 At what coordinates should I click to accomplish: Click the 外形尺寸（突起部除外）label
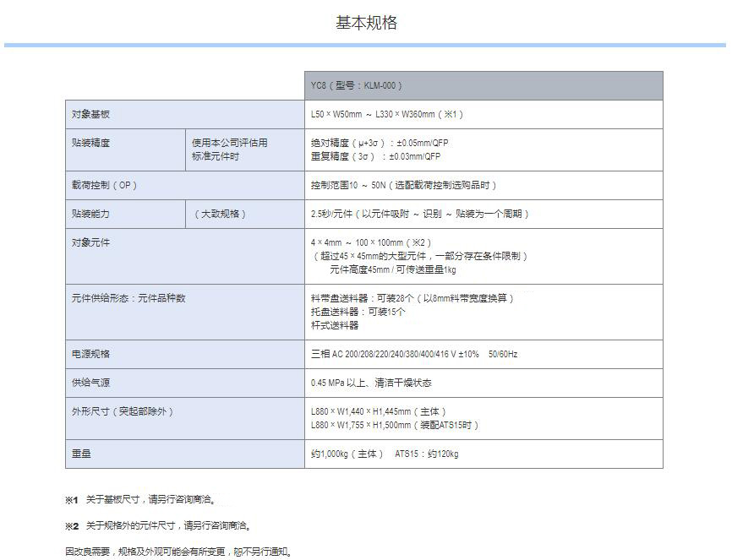click(123, 411)
